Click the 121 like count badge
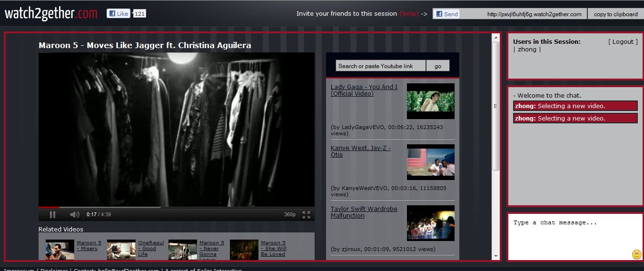The width and height of the screenshot is (644, 271). coord(139,14)
